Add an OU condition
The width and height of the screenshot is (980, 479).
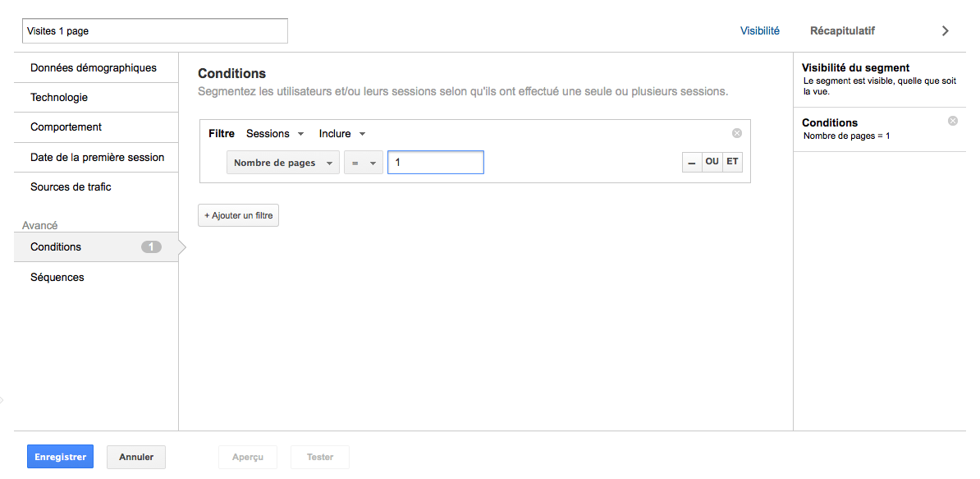(x=712, y=163)
